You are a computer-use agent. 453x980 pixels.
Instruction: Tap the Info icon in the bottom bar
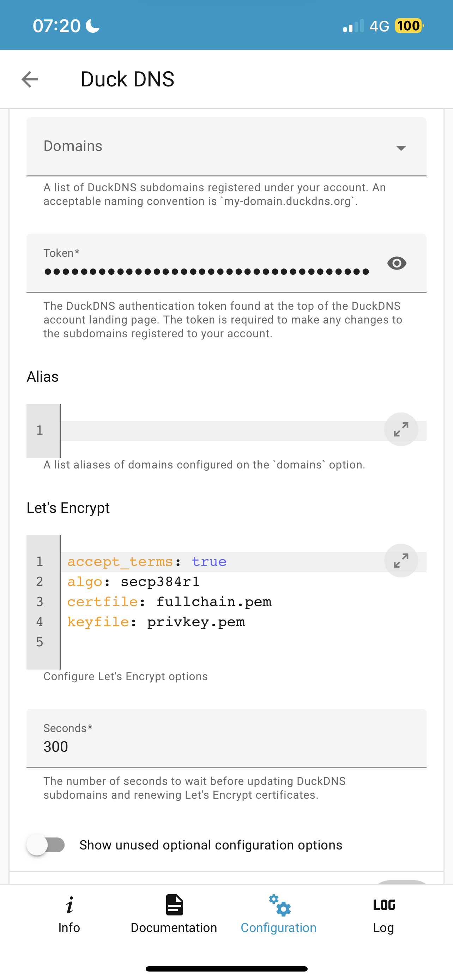[69, 905]
